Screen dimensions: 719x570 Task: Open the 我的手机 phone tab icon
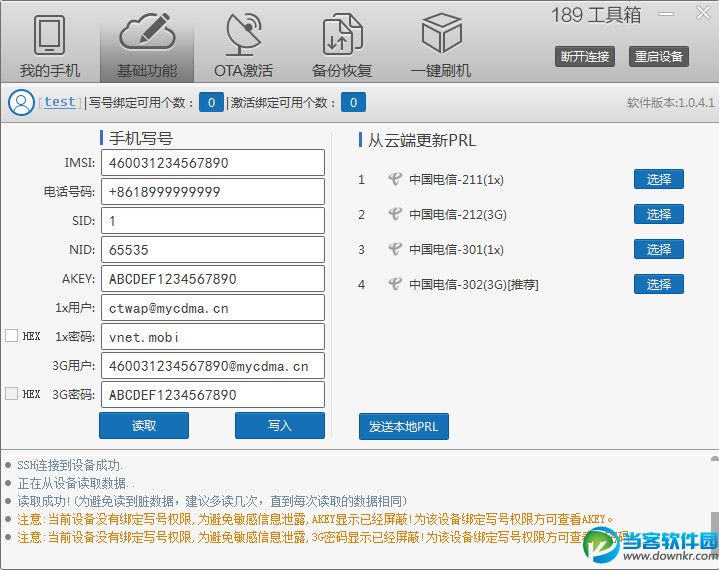[x=50, y=35]
